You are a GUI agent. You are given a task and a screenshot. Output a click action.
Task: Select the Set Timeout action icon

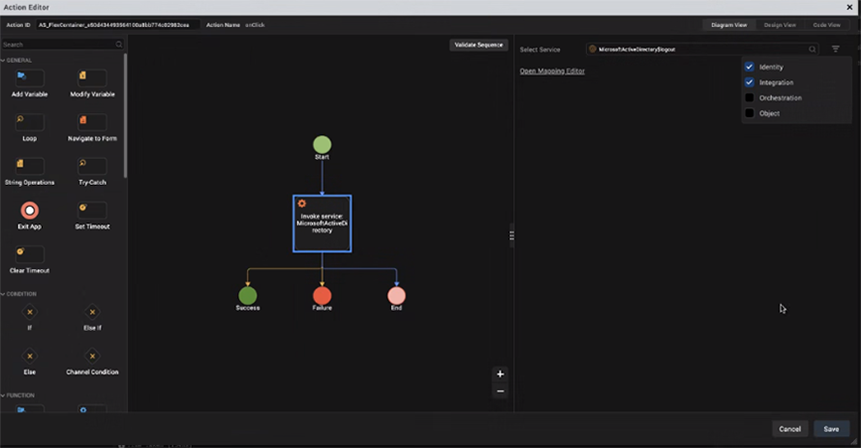(x=92, y=210)
